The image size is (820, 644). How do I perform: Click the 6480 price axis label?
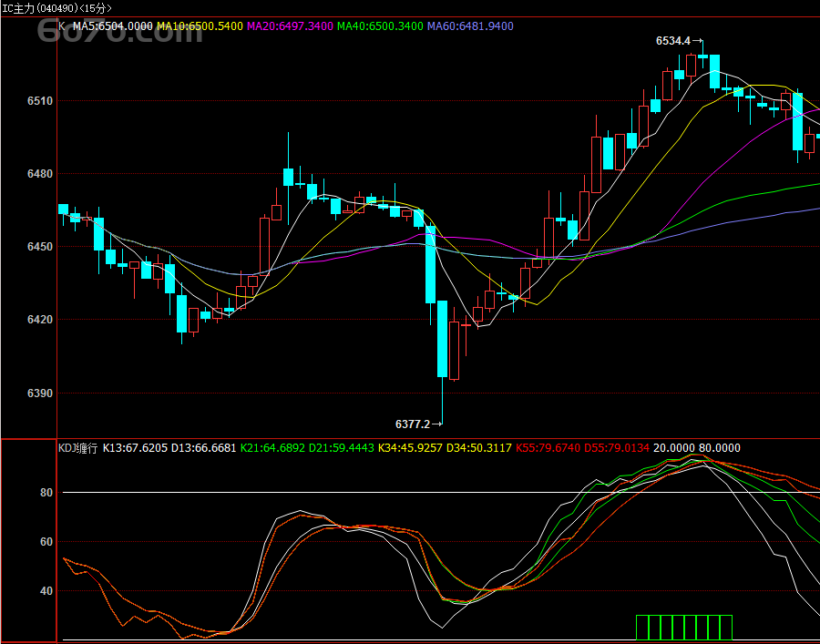point(40,174)
